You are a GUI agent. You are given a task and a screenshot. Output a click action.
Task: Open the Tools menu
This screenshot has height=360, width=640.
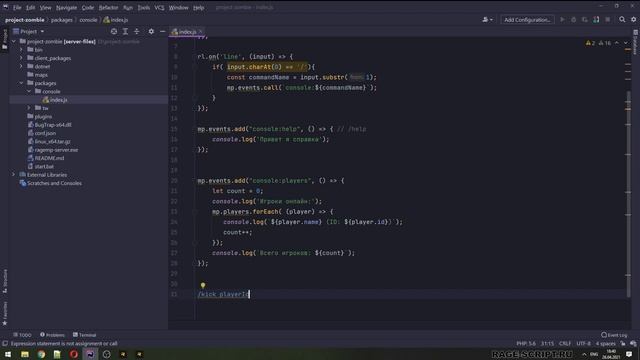click(x=144, y=7)
